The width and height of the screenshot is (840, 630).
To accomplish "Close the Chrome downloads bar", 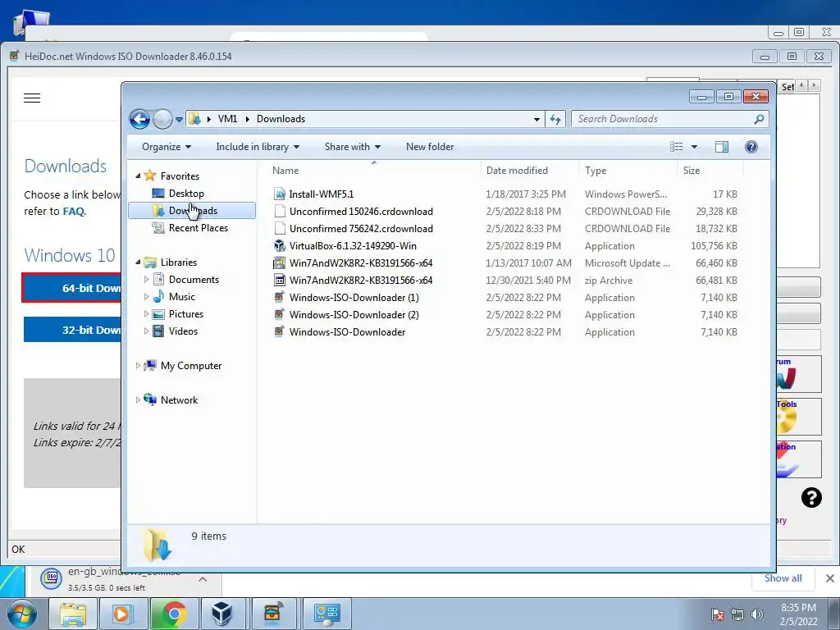I will tap(830, 578).
